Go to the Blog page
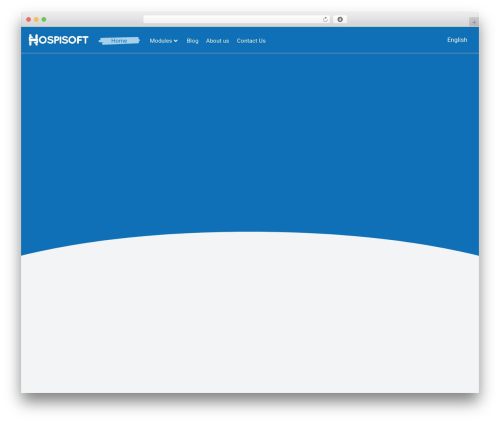500x423 pixels. (x=192, y=41)
